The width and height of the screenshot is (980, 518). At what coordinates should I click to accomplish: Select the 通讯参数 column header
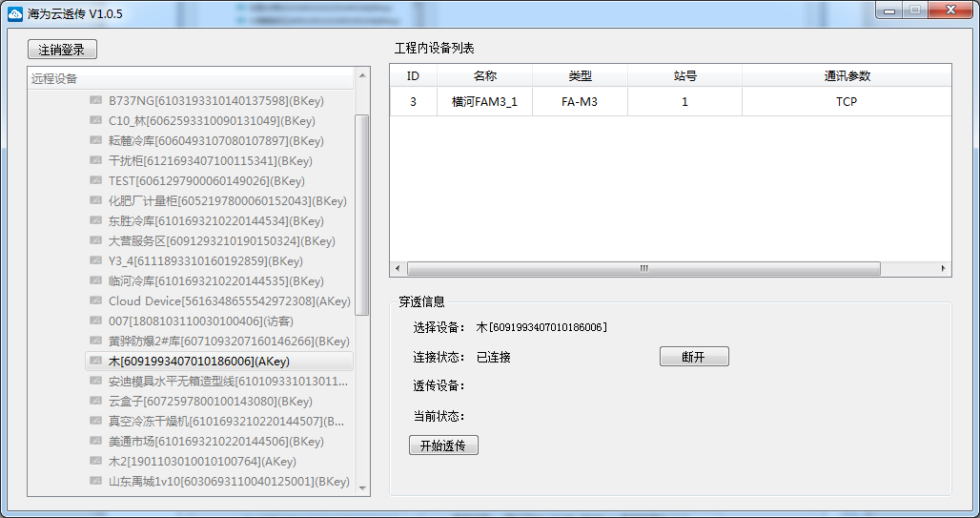tap(847, 75)
